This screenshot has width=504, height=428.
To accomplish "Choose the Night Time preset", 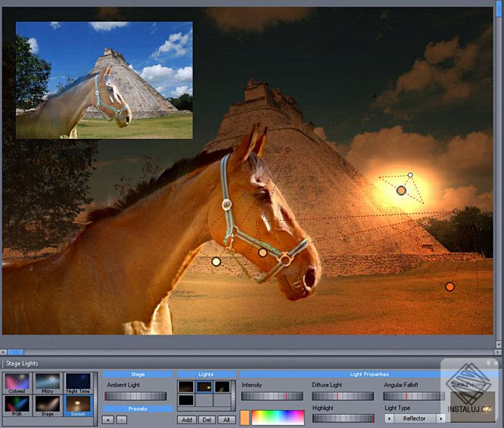I will (x=78, y=382).
